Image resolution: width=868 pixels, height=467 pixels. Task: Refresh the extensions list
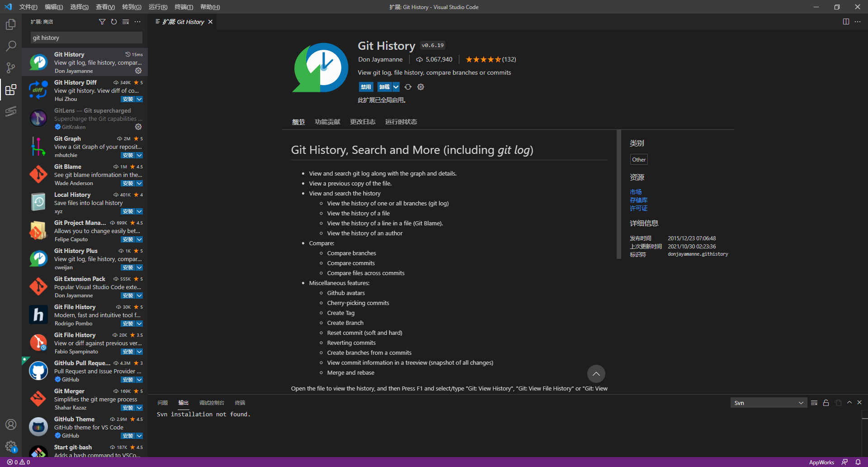point(114,22)
